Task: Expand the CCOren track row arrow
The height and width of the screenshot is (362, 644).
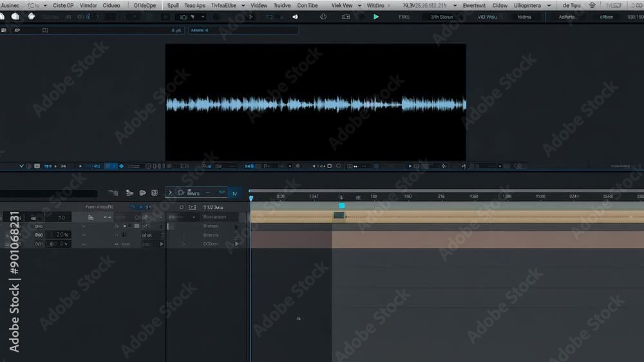Action: (183, 244)
